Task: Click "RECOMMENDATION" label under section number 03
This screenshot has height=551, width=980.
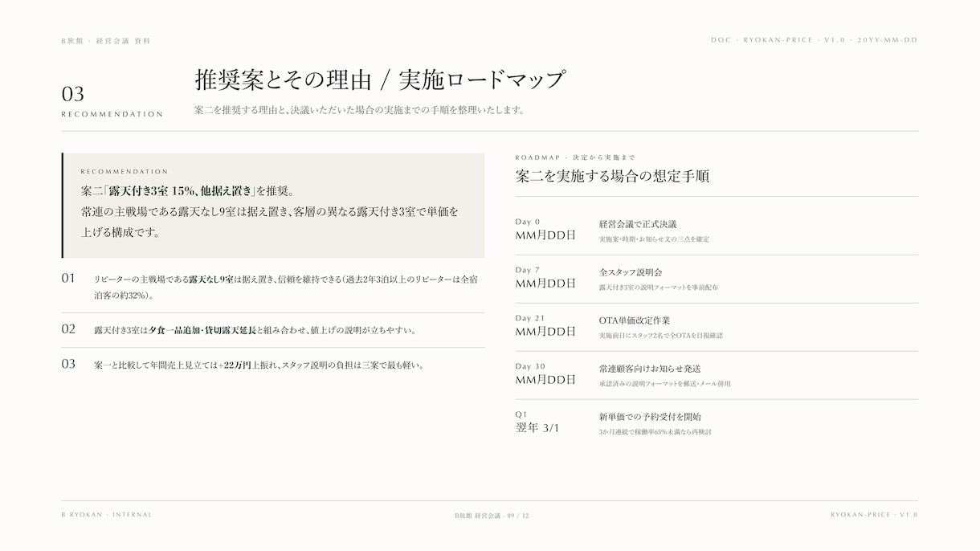Action: pyautogui.click(x=112, y=114)
